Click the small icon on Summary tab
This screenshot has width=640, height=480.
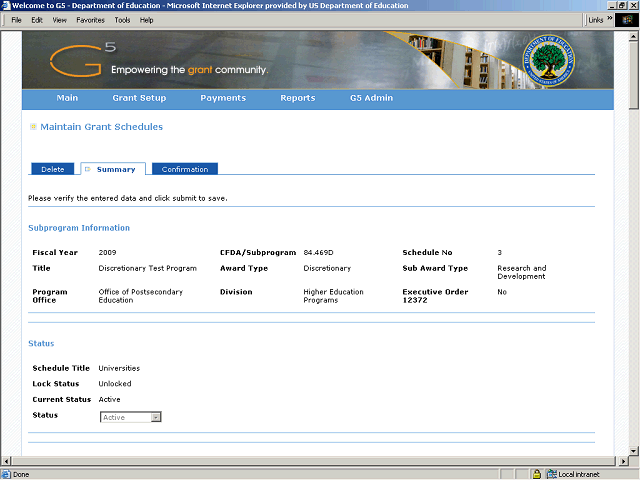pyautogui.click(x=87, y=169)
